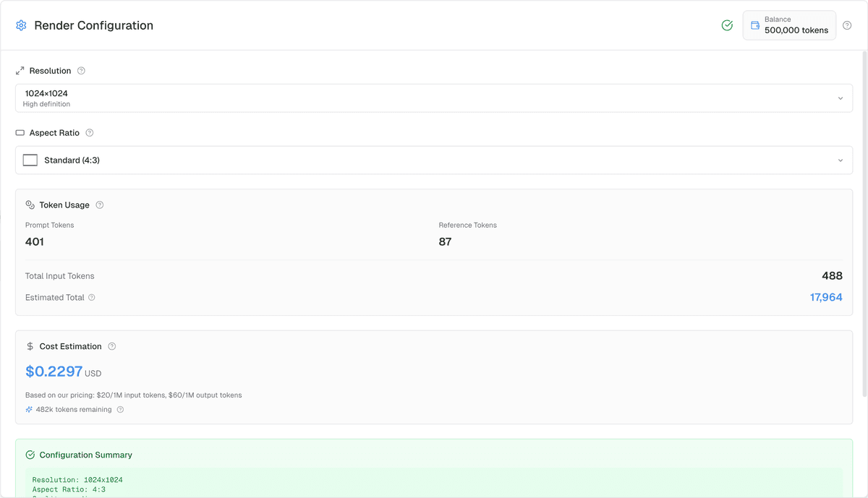Expand the chevron on the Resolution selector
The height and width of the screenshot is (498, 868).
pyautogui.click(x=840, y=98)
